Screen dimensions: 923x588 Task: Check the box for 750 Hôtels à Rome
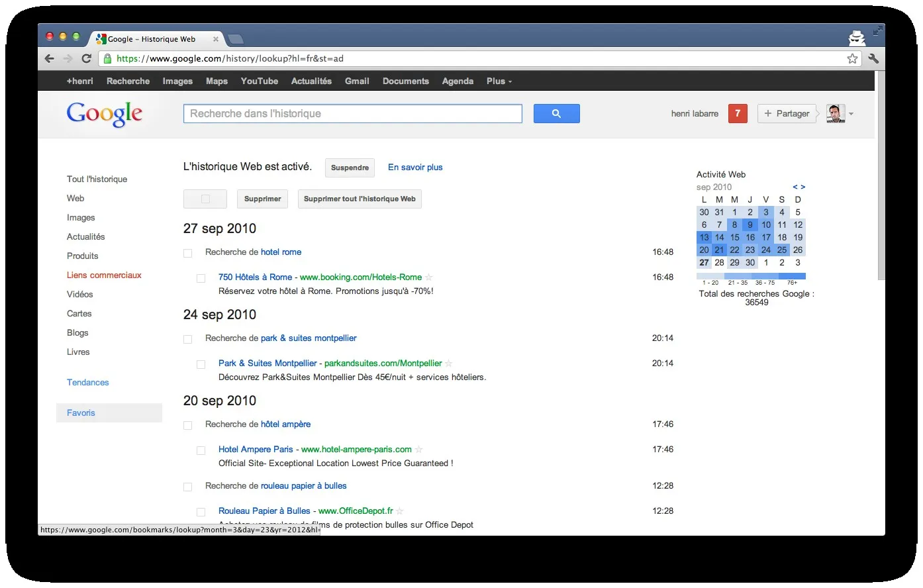tap(201, 278)
